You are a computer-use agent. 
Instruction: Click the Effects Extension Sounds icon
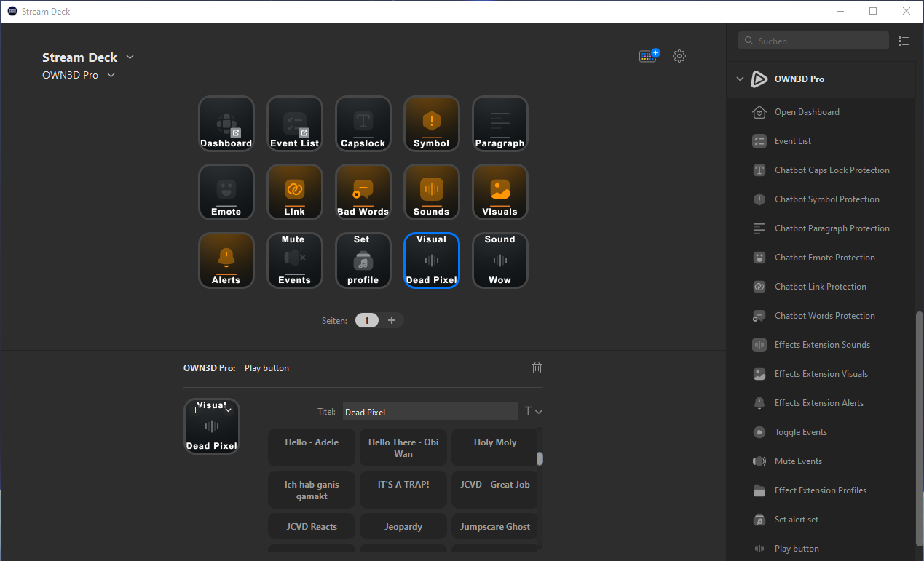coord(759,344)
